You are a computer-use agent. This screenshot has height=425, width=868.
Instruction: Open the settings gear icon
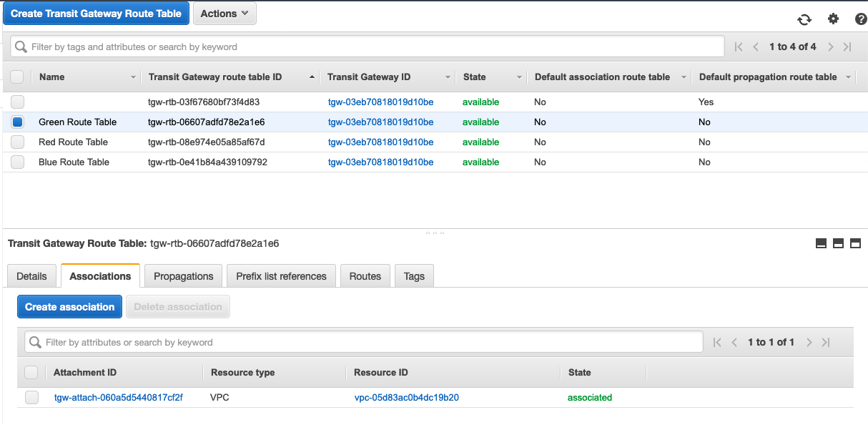tap(833, 19)
